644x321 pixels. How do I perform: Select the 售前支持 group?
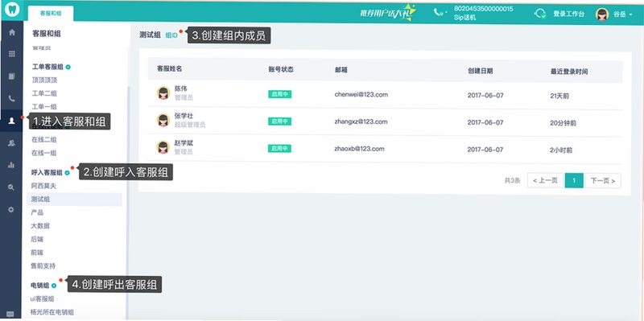(43, 265)
